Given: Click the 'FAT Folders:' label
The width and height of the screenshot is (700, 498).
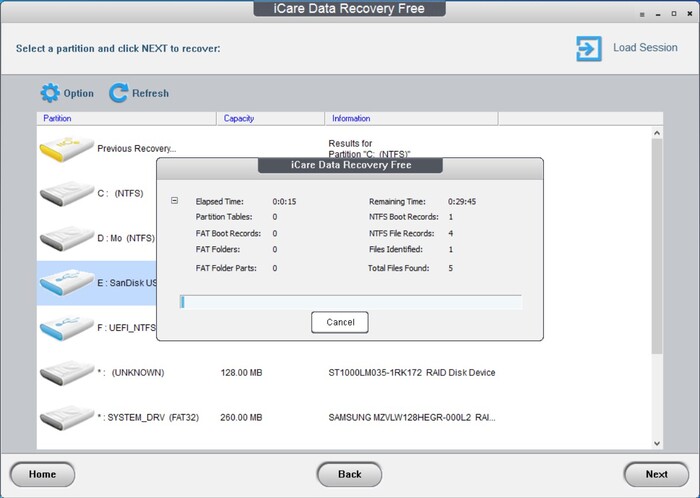Looking at the screenshot, I should pyautogui.click(x=217, y=249).
